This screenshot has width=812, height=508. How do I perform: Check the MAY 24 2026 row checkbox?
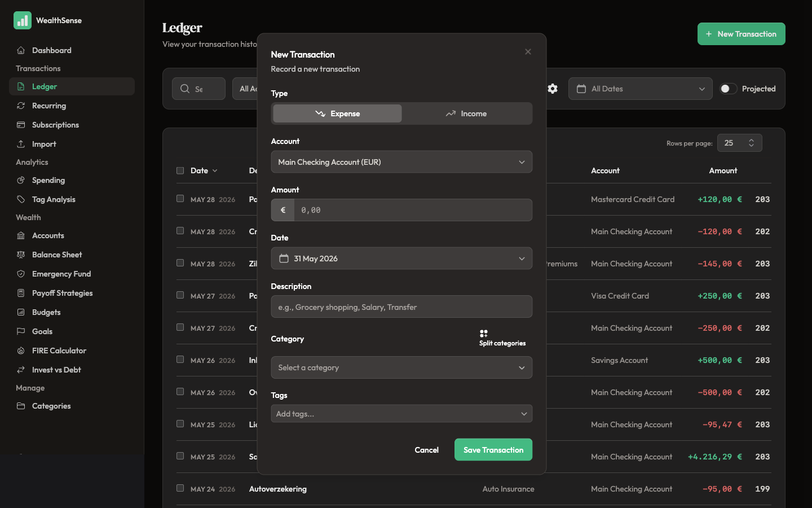[180, 488]
